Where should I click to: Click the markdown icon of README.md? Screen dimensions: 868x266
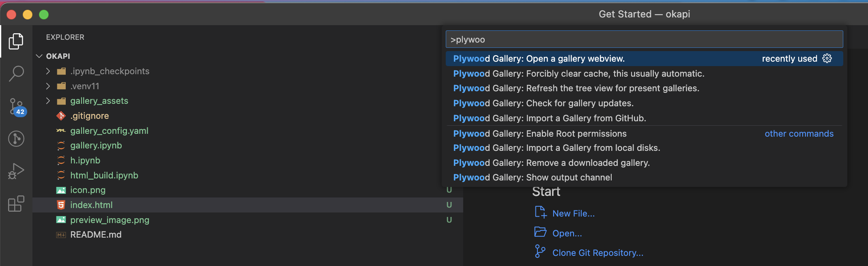point(61,235)
